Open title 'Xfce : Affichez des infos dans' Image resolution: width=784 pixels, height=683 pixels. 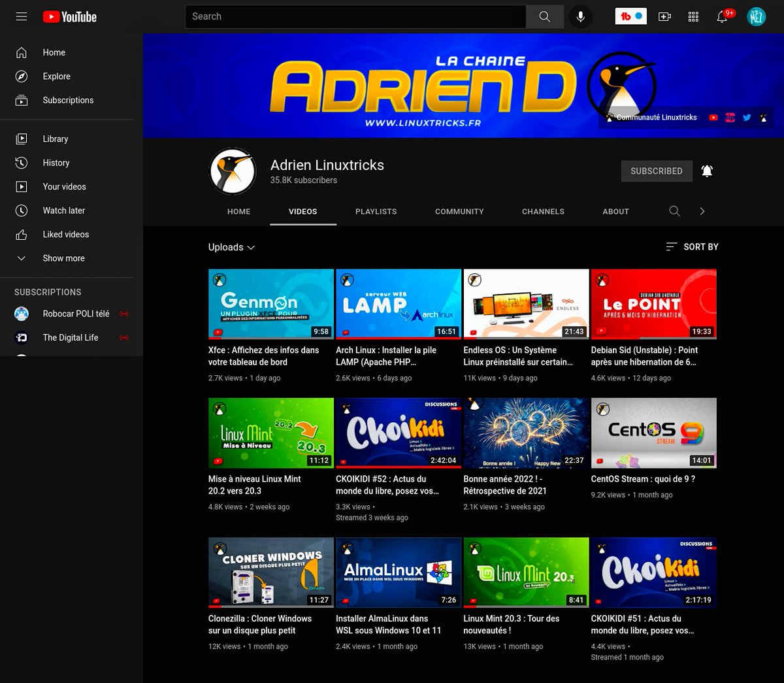(x=264, y=356)
